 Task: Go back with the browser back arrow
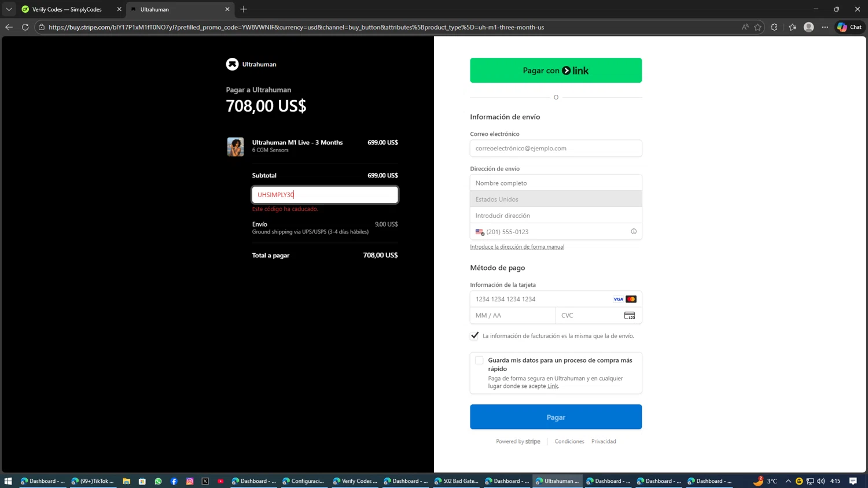(9, 27)
